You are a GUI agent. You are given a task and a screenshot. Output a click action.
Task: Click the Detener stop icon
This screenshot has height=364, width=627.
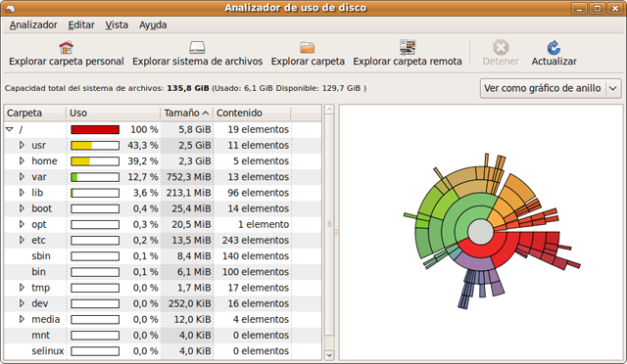click(501, 48)
